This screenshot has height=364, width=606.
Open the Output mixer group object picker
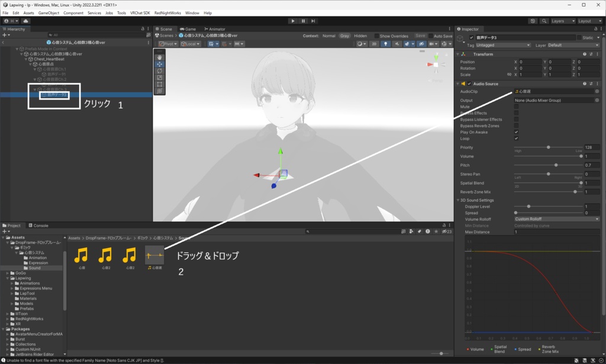point(597,100)
